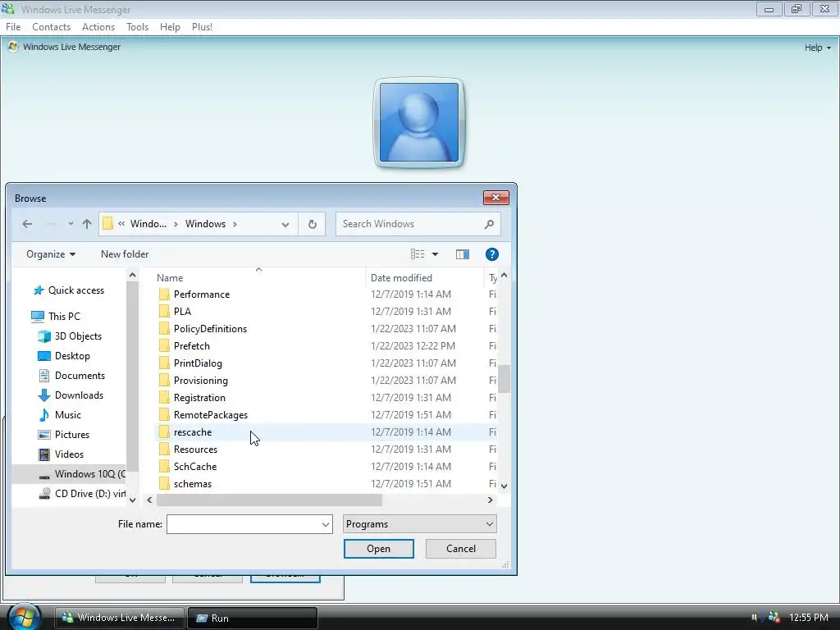840x630 pixels.
Task: Create a New folder
Action: (x=125, y=254)
